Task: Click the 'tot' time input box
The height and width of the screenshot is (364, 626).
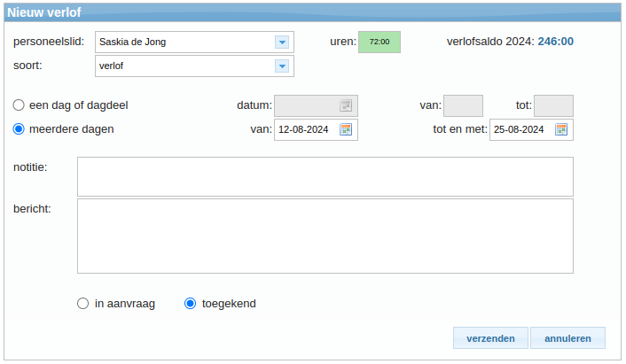Action: tap(553, 105)
